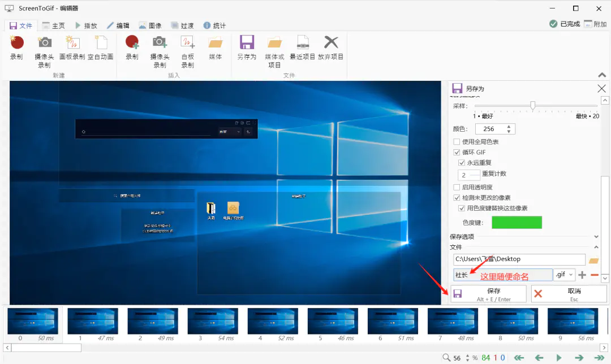Open the 统计 ribbon tab
611x364 pixels.
pyautogui.click(x=215, y=25)
